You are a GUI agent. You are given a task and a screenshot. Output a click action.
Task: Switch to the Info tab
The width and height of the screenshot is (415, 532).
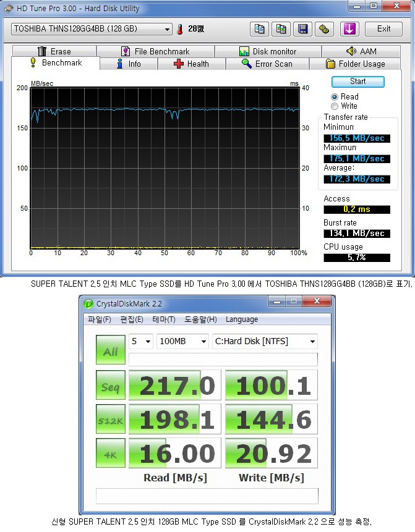point(129,64)
